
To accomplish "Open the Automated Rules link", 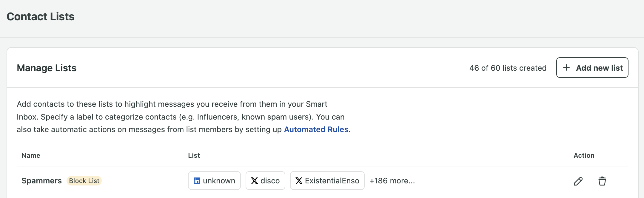I will [316, 129].
